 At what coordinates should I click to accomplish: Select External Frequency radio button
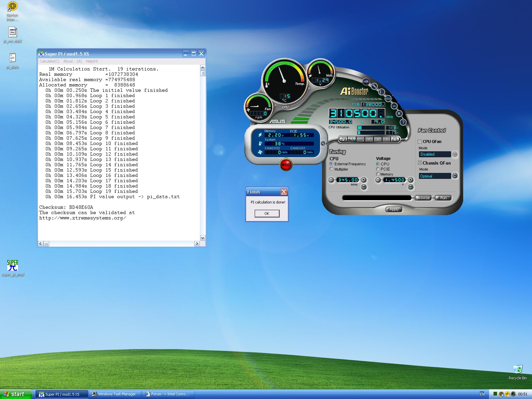pyautogui.click(x=332, y=164)
